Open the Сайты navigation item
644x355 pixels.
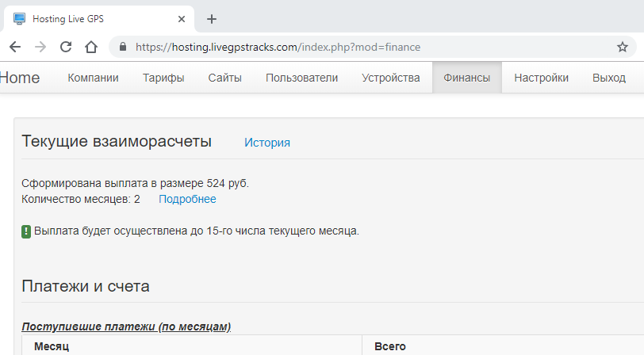click(224, 78)
